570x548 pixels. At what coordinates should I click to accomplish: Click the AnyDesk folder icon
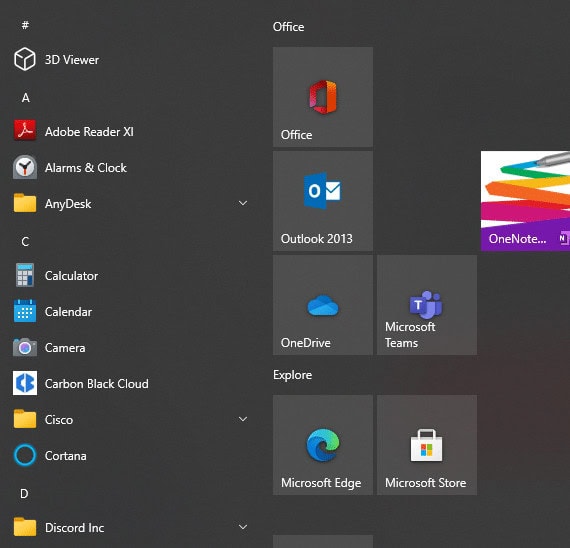click(x=25, y=203)
